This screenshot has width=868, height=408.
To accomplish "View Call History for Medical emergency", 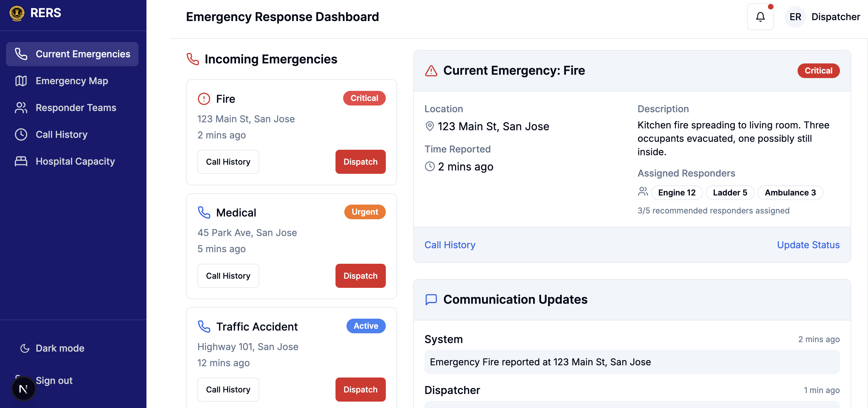I will click(x=228, y=276).
